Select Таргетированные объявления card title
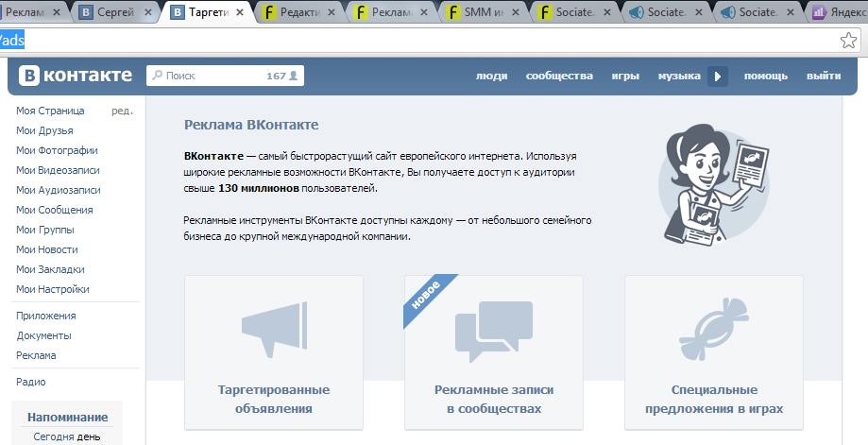Viewport: 868px width, 445px height. pyautogui.click(x=274, y=399)
